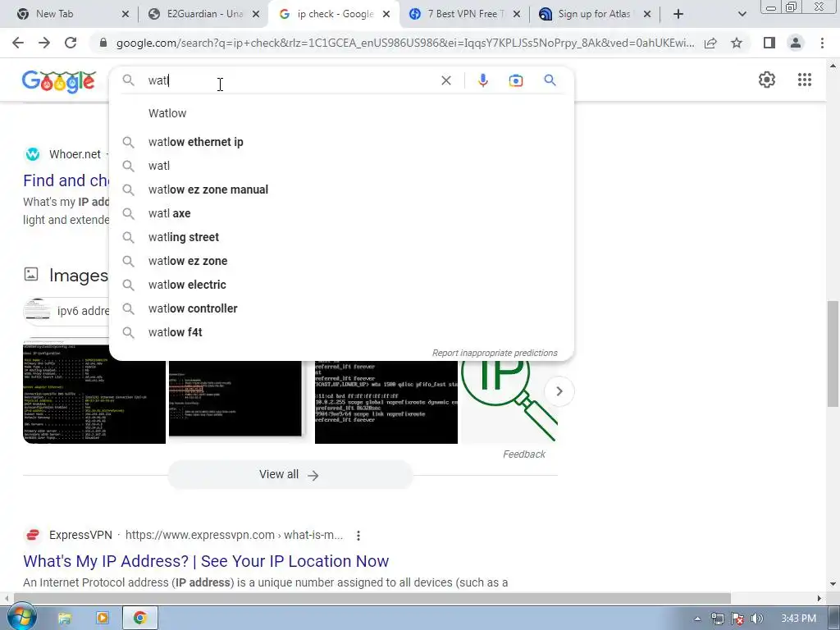Click the images Feedback link

(523, 454)
